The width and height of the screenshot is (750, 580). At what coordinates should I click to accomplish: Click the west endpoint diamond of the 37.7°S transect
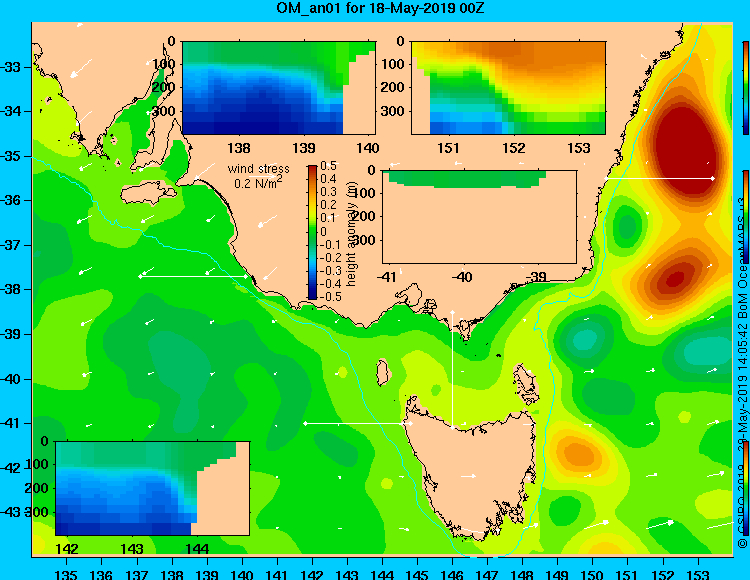tap(140, 276)
